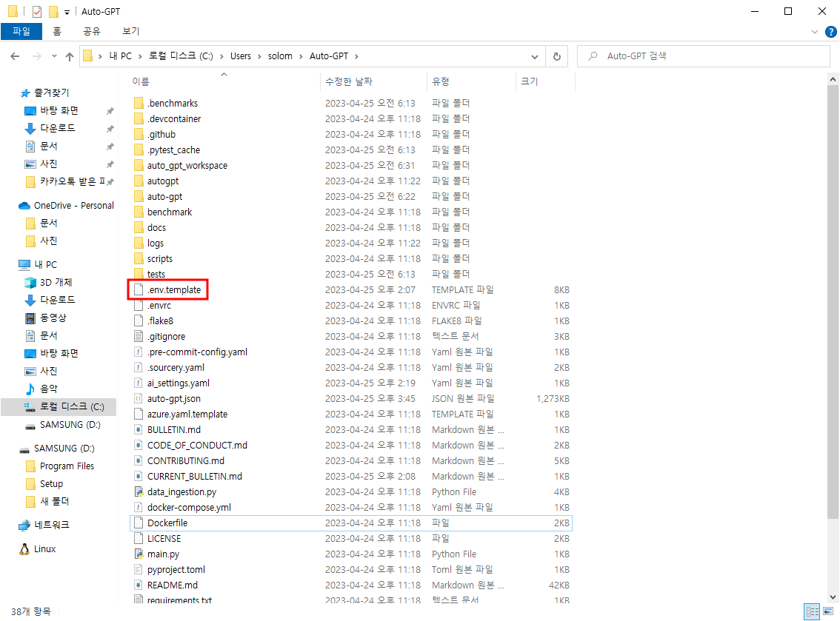840x621 pixels.
Task: Select the README.md file icon
Action: pyautogui.click(x=139, y=585)
